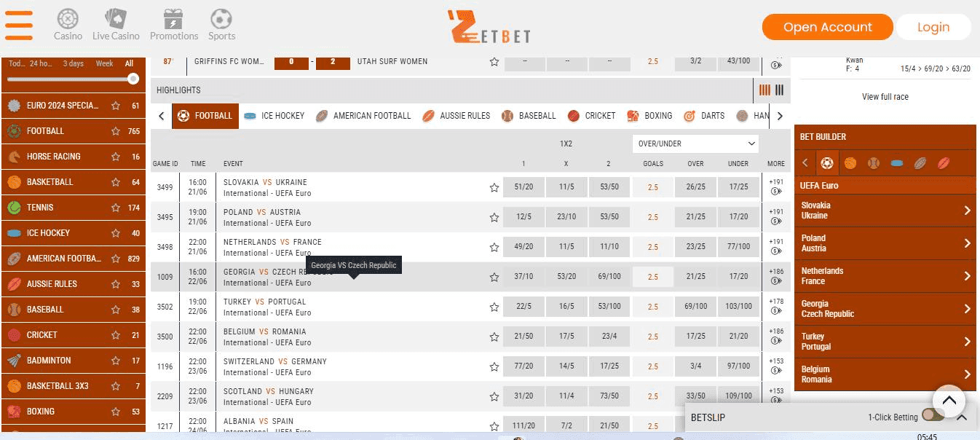
Task: Select the Ice Hockey highlights tab
Action: (x=274, y=116)
